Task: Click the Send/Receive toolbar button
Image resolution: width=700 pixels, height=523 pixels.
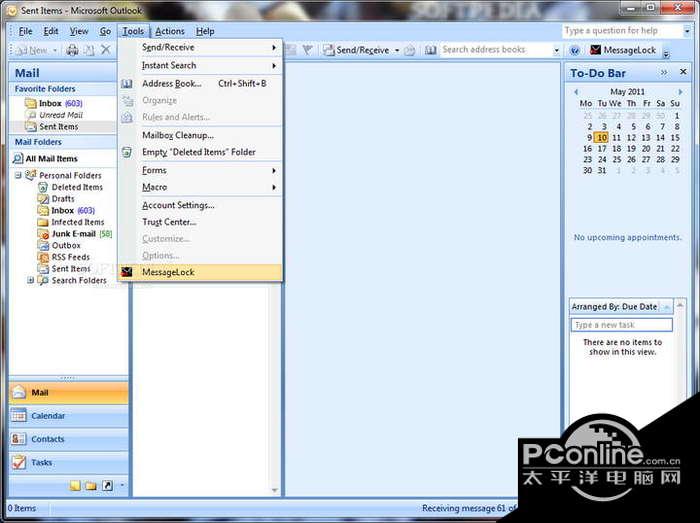Action: (x=357, y=50)
